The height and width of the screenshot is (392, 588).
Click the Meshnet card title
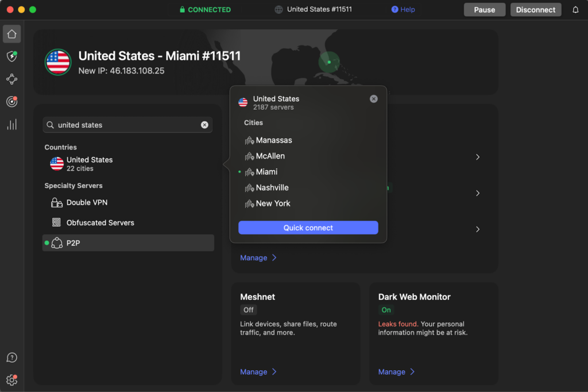coord(257,297)
